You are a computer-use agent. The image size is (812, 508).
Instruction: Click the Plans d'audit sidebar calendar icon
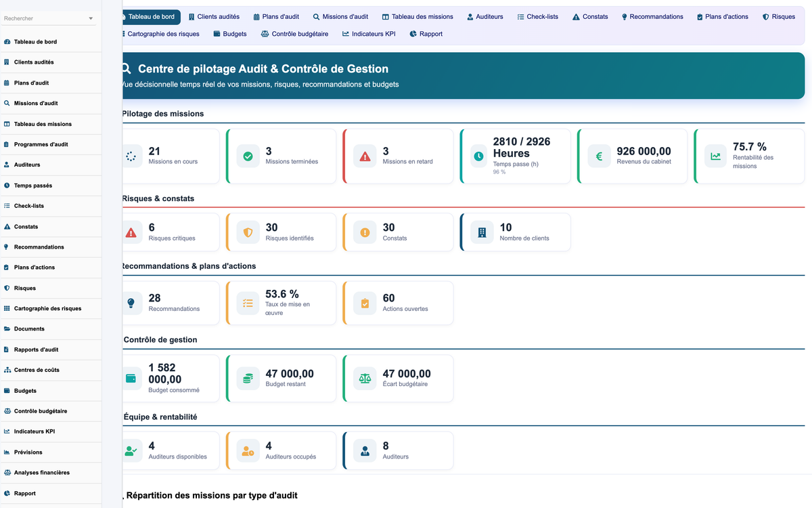[7, 83]
